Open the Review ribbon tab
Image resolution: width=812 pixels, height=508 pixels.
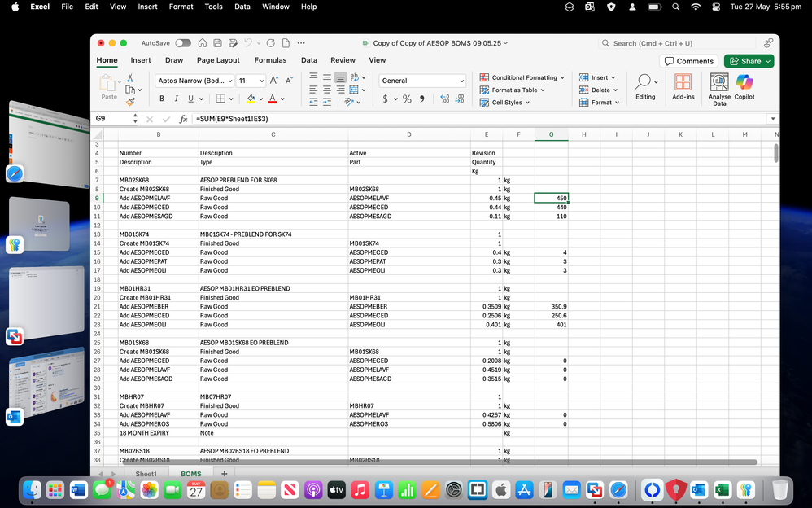[343, 60]
